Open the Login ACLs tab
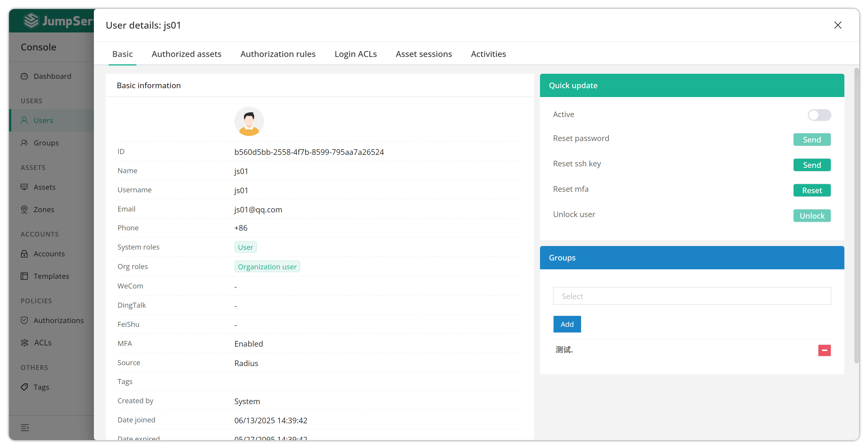This screenshot has height=446, width=868. pos(355,54)
